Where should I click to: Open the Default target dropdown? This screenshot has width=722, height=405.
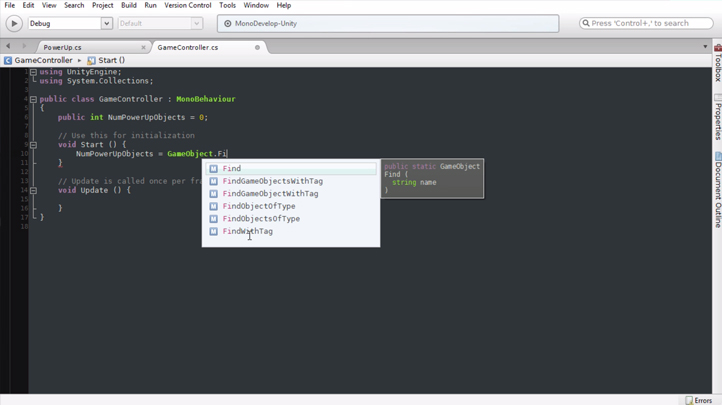(160, 23)
